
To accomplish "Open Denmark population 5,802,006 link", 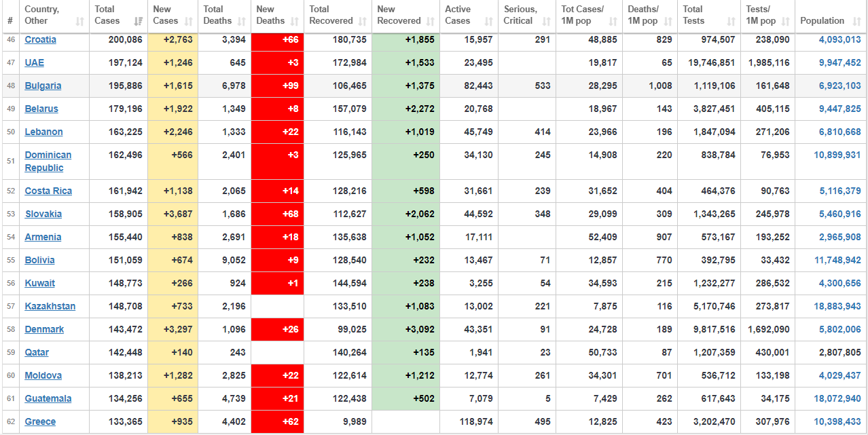I will [839, 329].
